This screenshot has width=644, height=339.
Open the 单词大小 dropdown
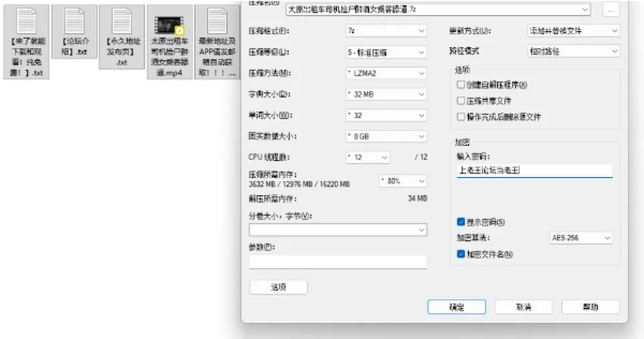click(x=386, y=115)
